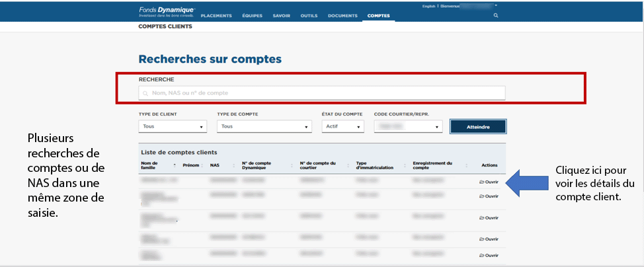Expand the État du compte dropdown
Screen dimensions: 644x267
(342, 126)
